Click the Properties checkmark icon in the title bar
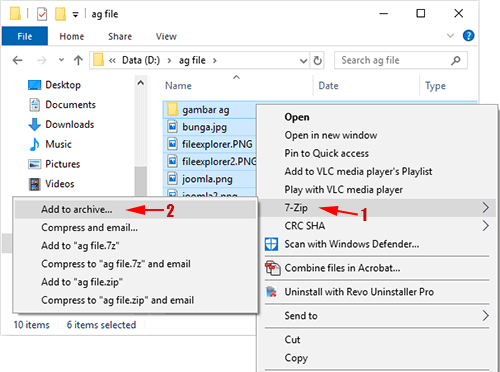Viewport: 500px width, 372px height. pyautogui.click(x=42, y=14)
